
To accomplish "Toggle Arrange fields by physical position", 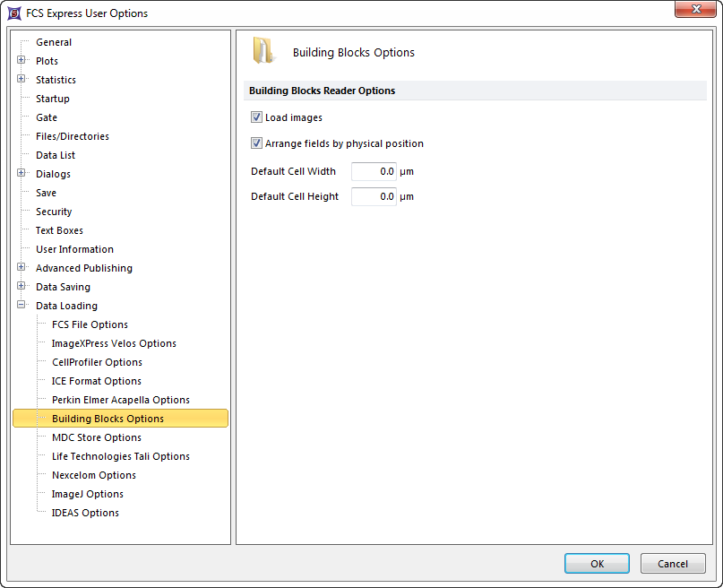I will pyautogui.click(x=257, y=143).
